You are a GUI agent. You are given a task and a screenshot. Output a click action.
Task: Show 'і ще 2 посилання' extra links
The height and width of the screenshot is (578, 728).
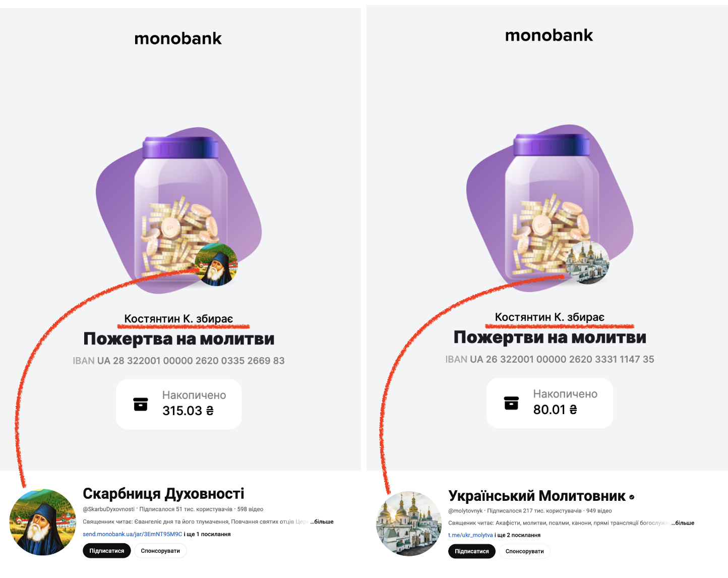(x=518, y=535)
